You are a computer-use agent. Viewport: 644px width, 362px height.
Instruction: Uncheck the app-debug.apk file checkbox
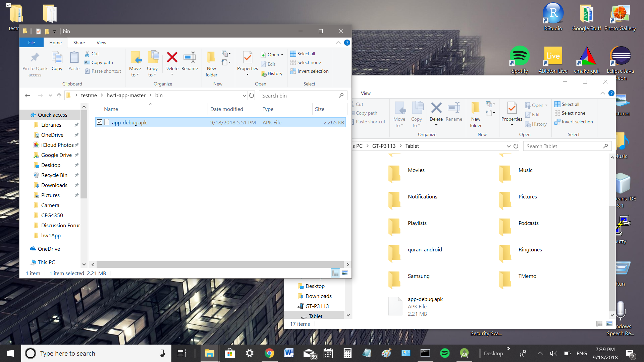tap(100, 122)
